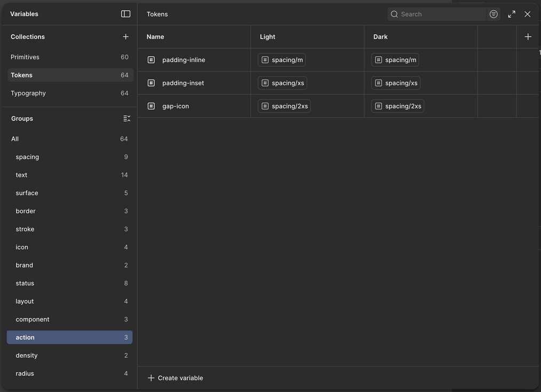Open the Dark value alias spacing/xs

396,83
